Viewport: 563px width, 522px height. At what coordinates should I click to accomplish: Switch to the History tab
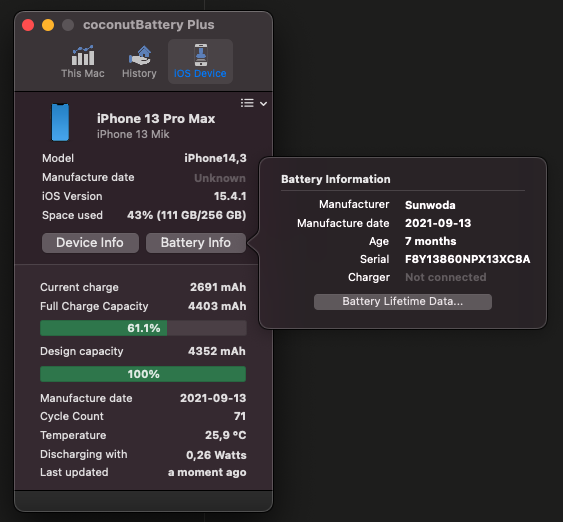pyautogui.click(x=139, y=61)
